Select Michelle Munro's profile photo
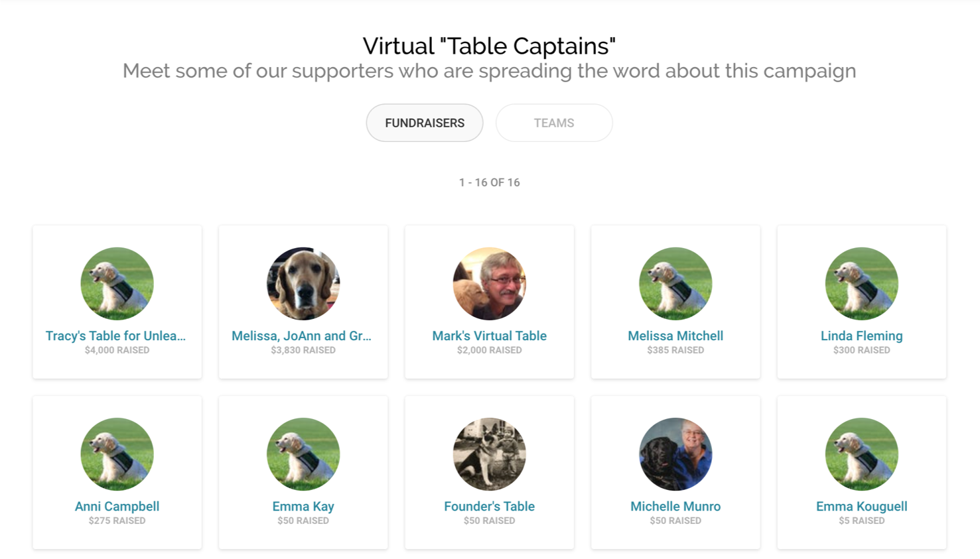The width and height of the screenshot is (980, 559). point(675,454)
